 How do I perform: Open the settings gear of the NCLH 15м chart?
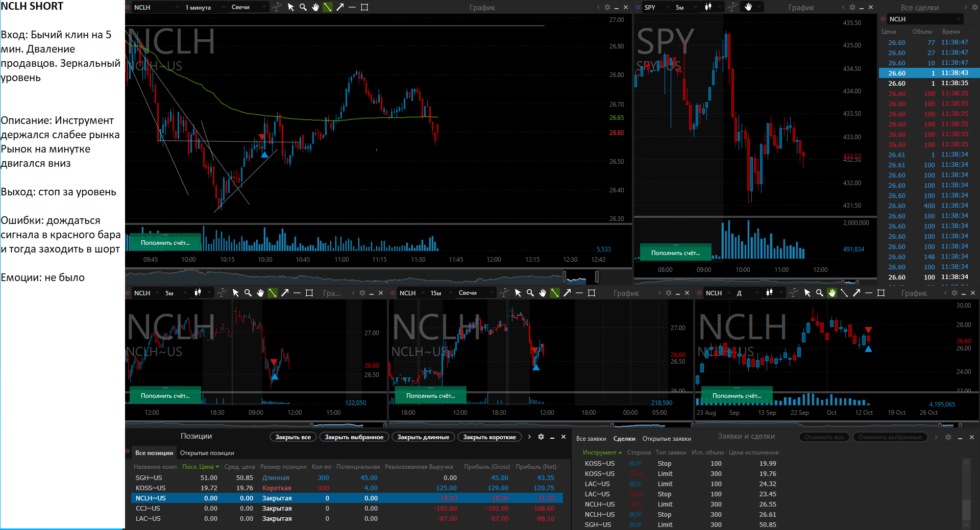coord(669,293)
